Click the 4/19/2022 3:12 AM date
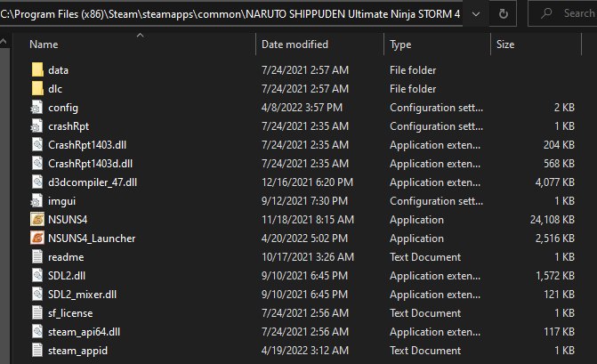 coord(305,350)
